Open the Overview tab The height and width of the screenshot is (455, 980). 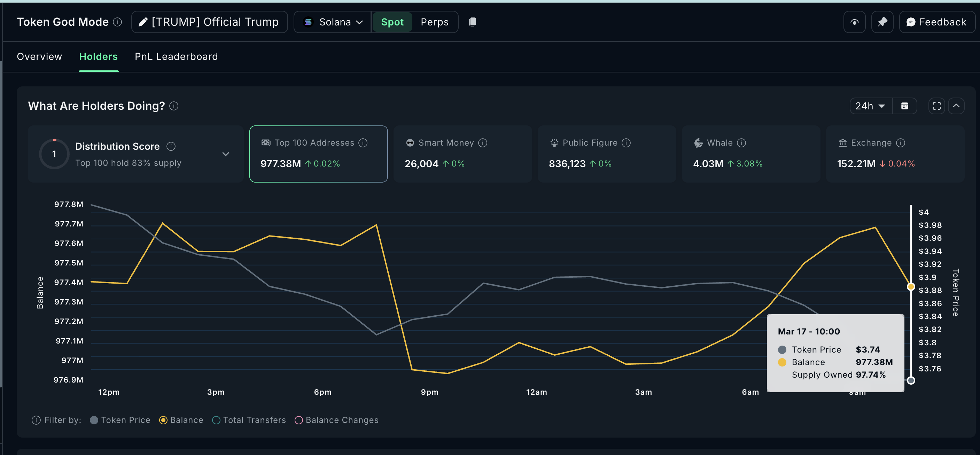[x=39, y=56]
